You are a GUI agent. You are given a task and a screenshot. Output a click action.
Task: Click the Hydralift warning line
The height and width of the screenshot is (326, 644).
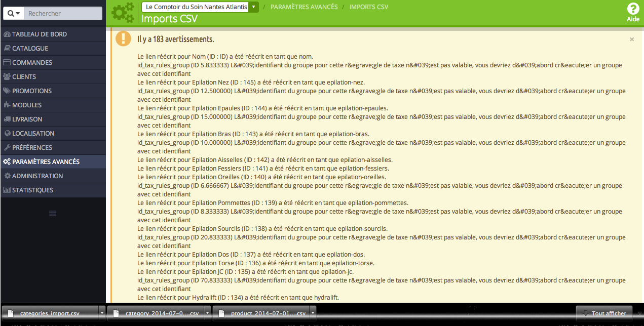(238, 297)
